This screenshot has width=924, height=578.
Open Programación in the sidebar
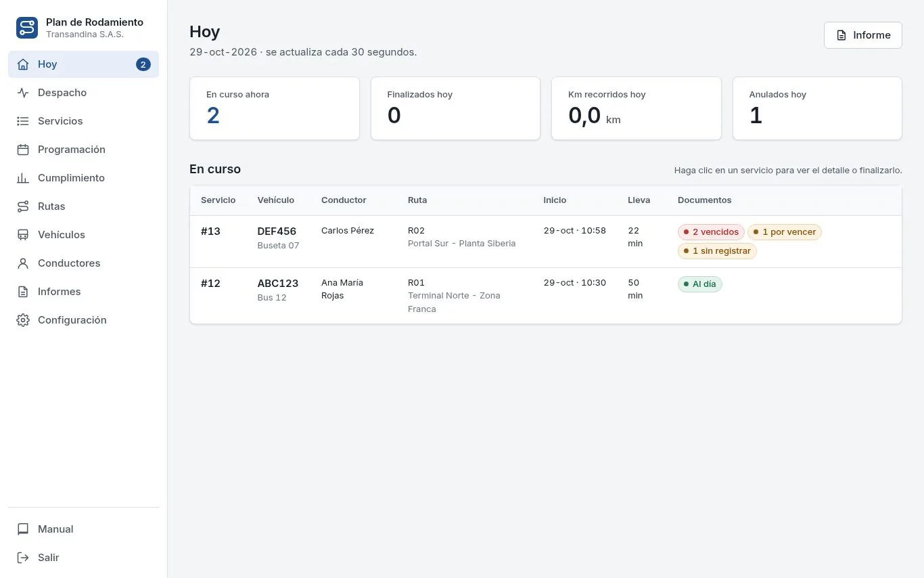click(83, 150)
